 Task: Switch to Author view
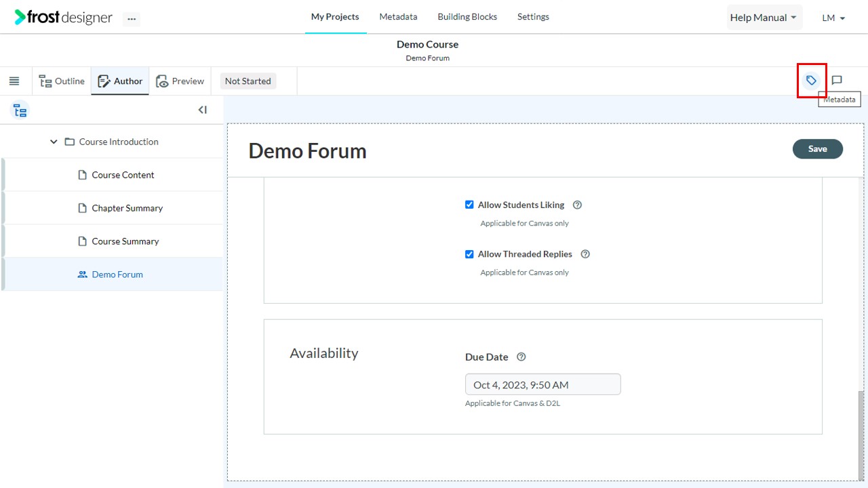click(120, 81)
